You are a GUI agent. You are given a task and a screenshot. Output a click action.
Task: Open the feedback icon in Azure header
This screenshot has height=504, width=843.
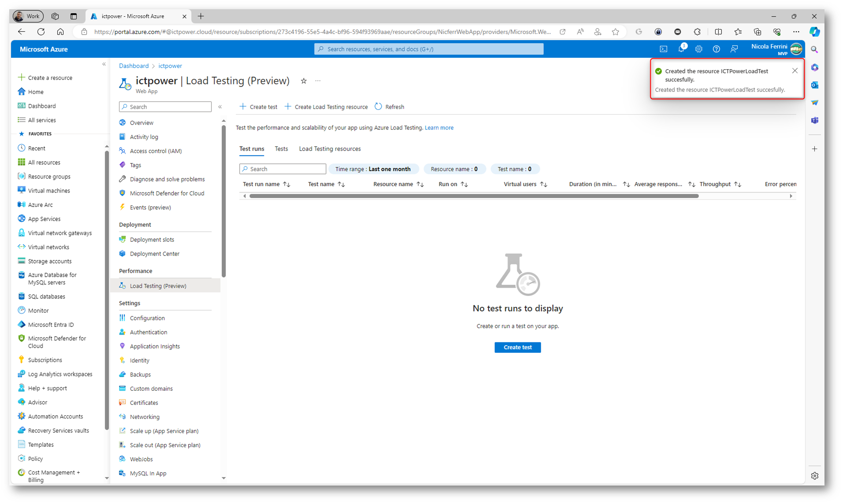coord(734,49)
